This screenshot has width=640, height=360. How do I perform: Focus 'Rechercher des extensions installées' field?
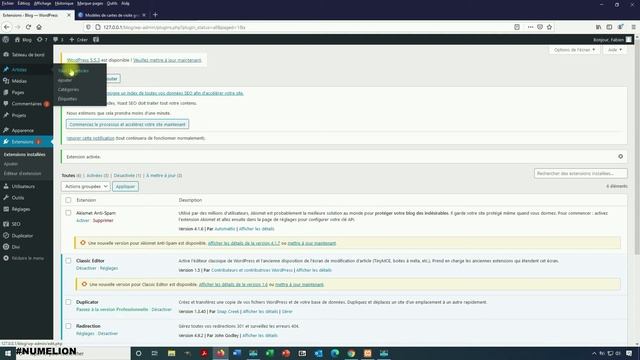(580, 173)
